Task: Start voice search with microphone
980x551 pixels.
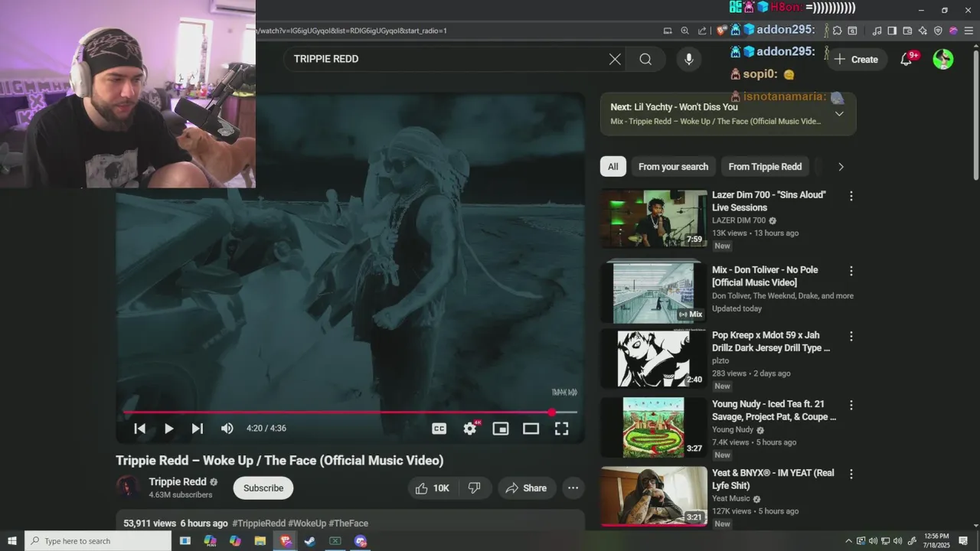Action: click(x=688, y=59)
